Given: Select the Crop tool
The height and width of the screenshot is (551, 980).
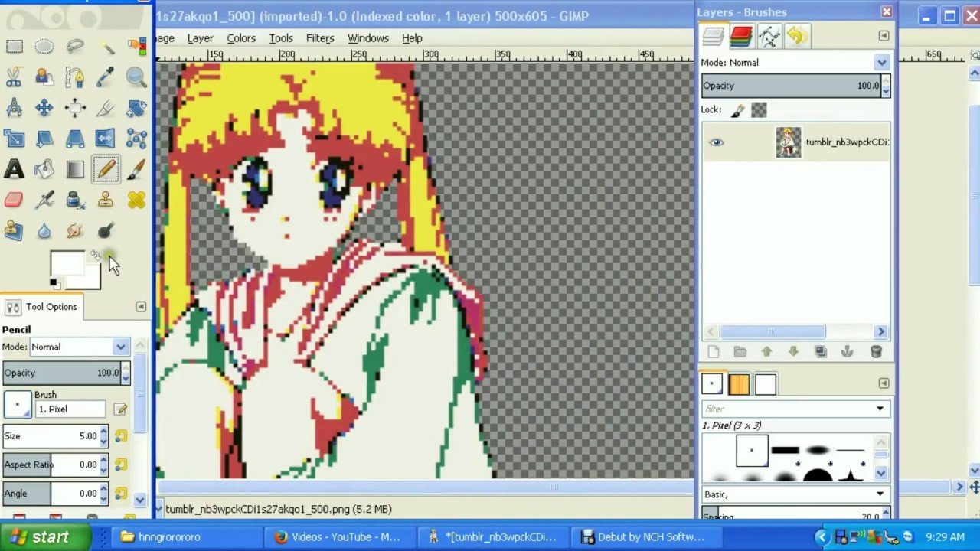Looking at the screenshot, I should point(106,108).
